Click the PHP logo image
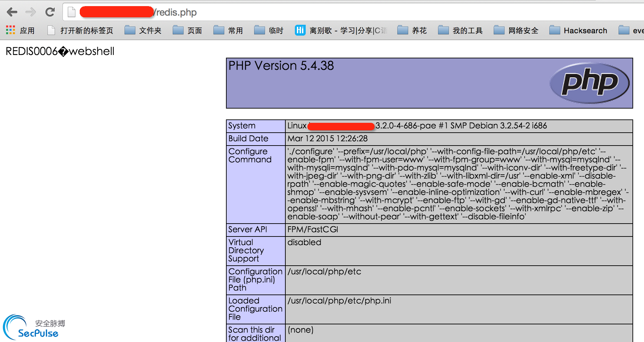 (x=589, y=83)
